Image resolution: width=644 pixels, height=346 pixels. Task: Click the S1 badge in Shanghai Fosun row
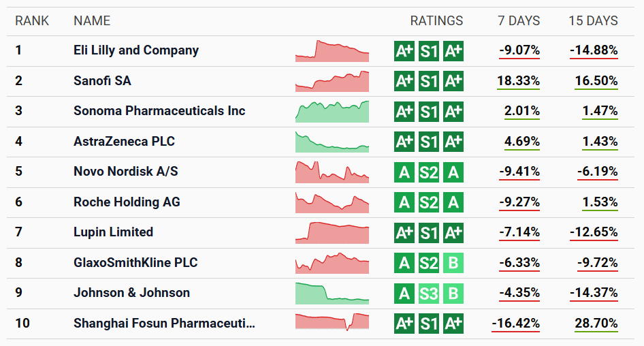pyautogui.click(x=429, y=323)
